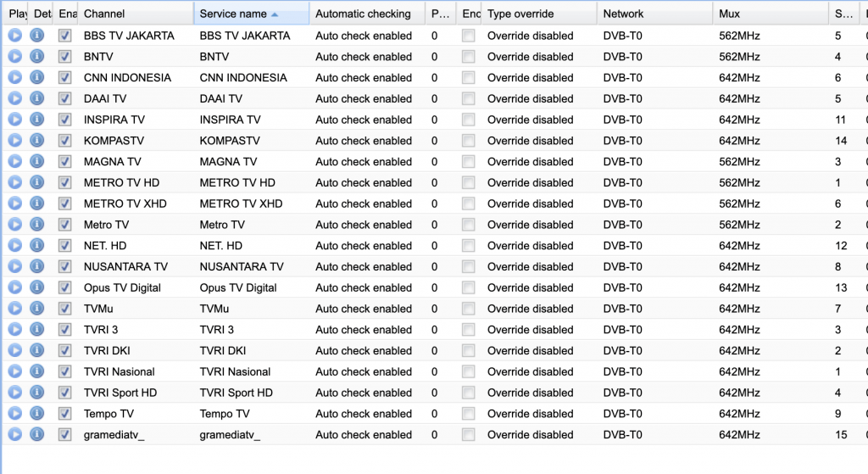
Task: Disable the BNTV service enabled checkbox
Action: tap(65, 57)
